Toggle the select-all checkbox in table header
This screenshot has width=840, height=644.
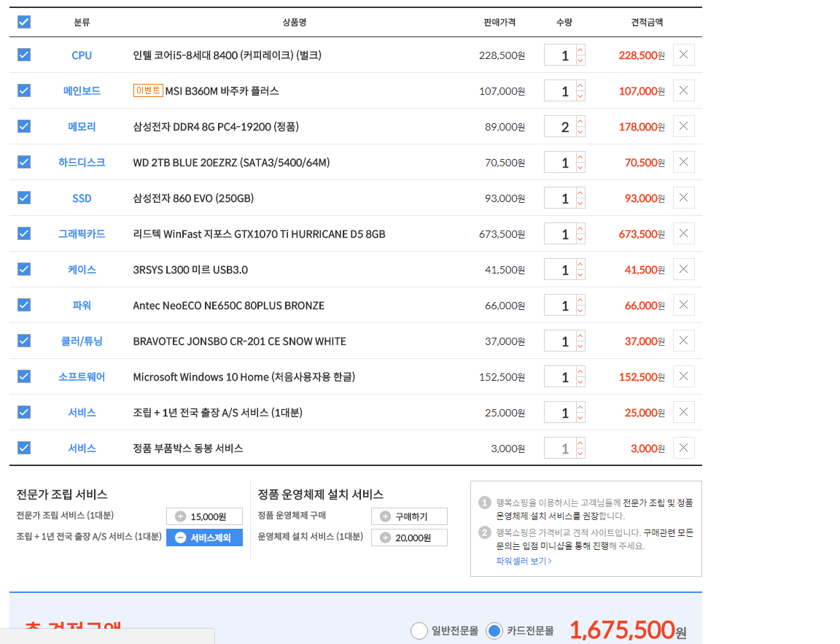24,22
